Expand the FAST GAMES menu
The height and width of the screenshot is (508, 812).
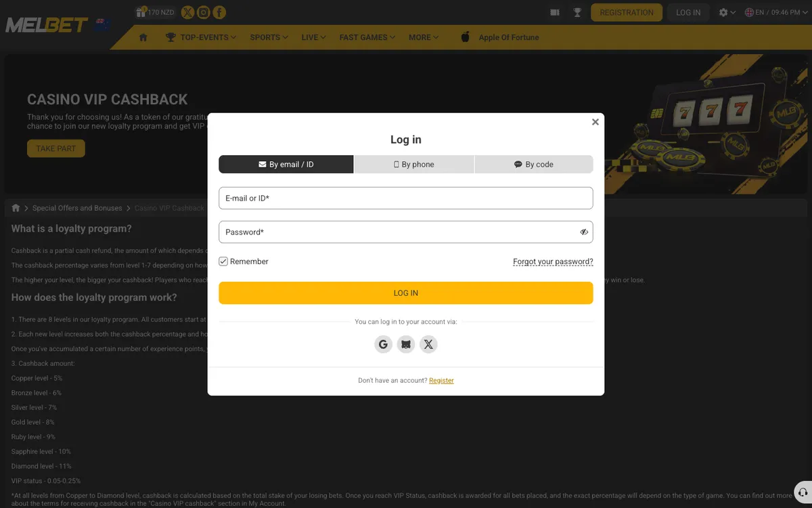pyautogui.click(x=367, y=37)
